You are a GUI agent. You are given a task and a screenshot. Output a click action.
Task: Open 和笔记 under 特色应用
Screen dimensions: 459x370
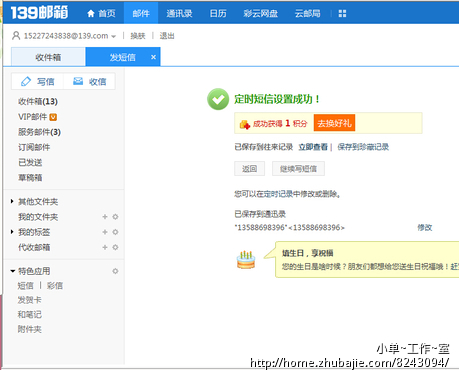[30, 315]
